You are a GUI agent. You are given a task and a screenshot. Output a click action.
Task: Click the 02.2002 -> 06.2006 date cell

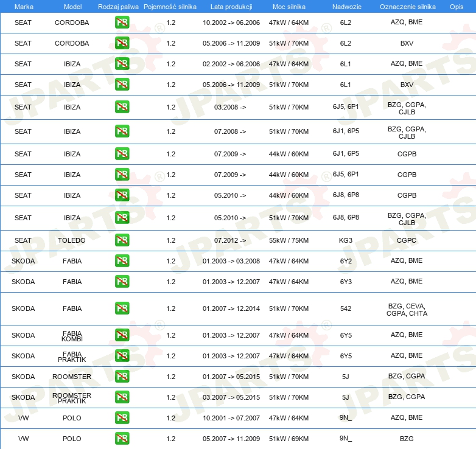[231, 64]
